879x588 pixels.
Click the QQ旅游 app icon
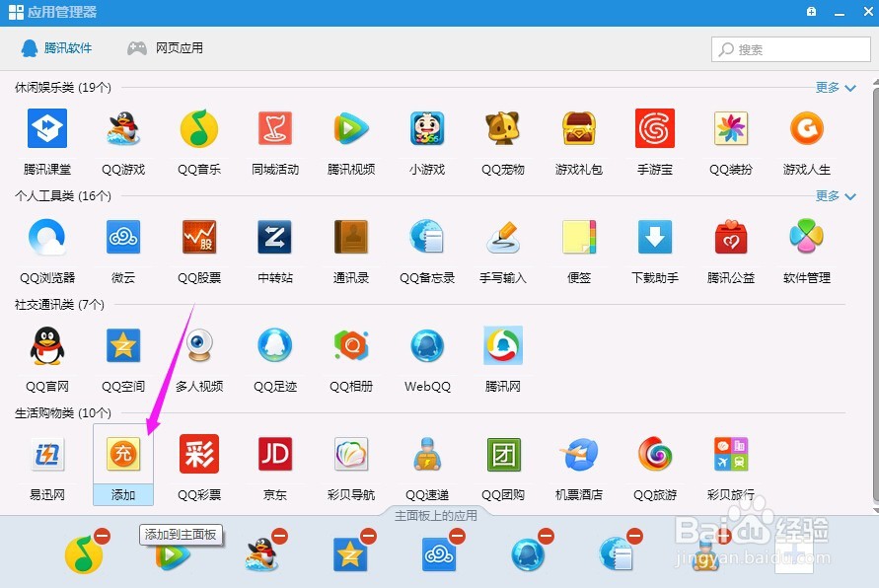coord(655,454)
